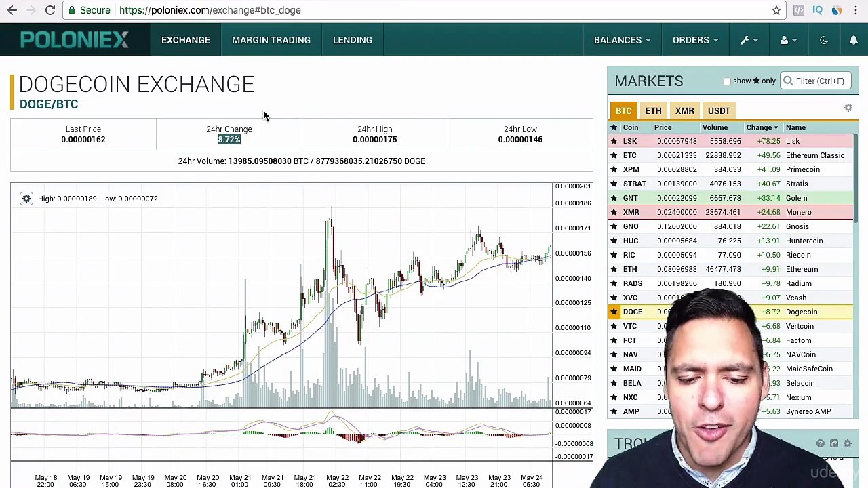
Task: Toggle favorite star for MAID
Action: 614,369
